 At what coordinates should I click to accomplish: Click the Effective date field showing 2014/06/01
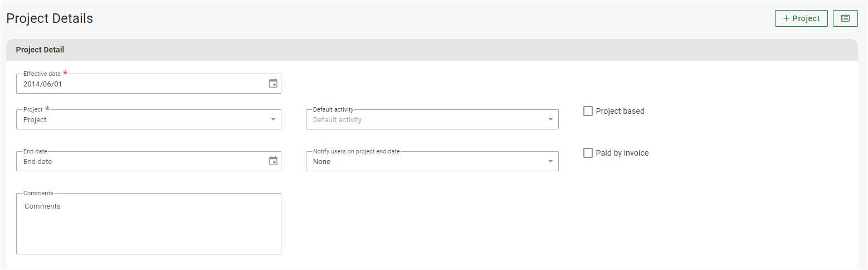click(x=139, y=84)
